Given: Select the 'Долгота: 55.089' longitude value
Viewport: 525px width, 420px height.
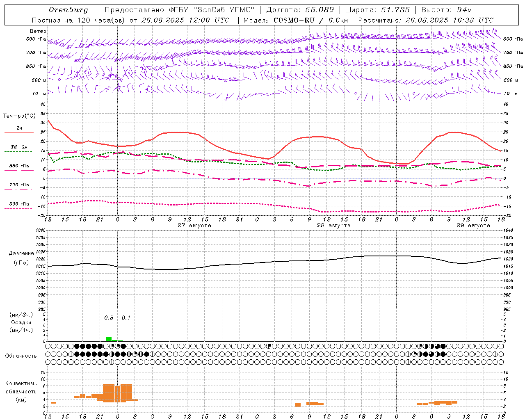Looking at the screenshot, I should click(300, 10).
